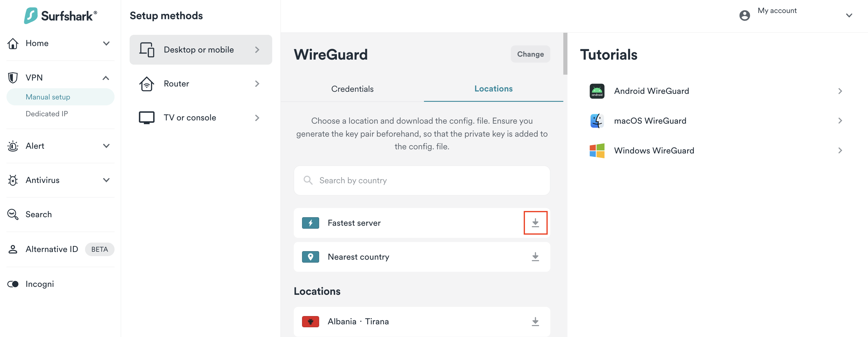Click the Surfshark logo
Screen dimensions: 868x337
coord(61,15)
